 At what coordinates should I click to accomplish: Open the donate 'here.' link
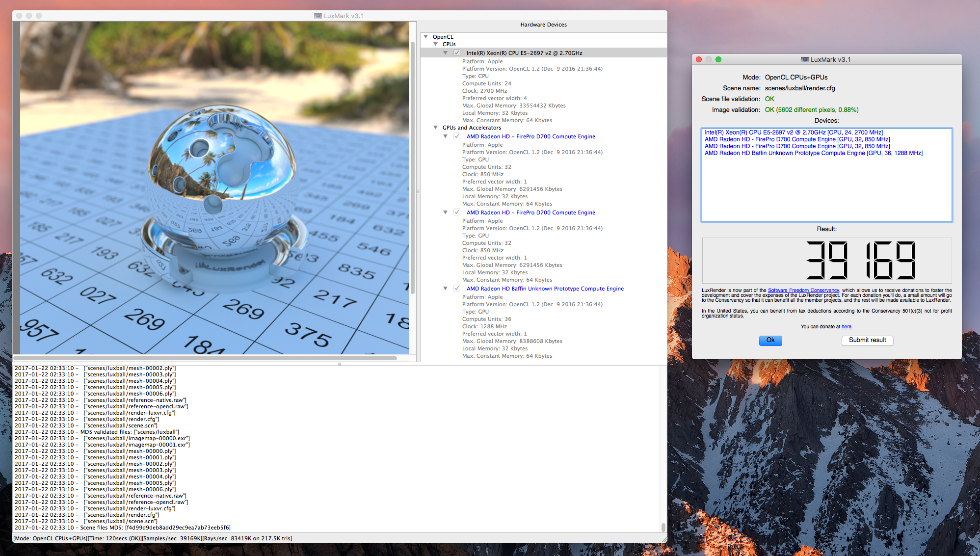tap(847, 327)
